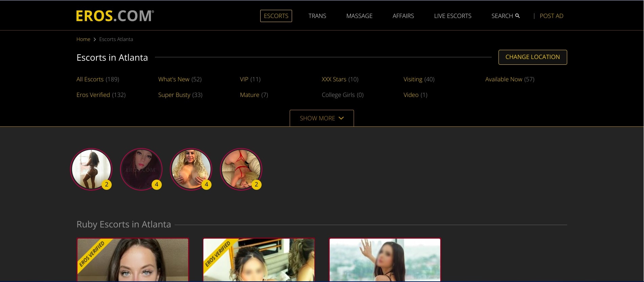Open the Available Now (57) listing
This screenshot has width=644, height=282.
click(x=510, y=79)
